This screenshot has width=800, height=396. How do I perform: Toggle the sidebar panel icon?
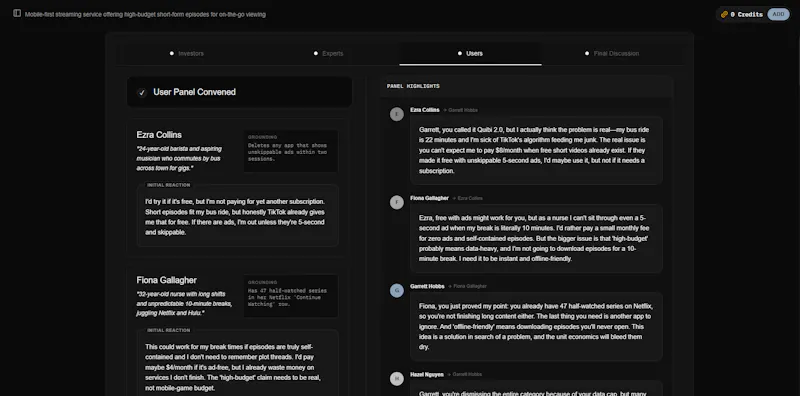[x=17, y=13]
